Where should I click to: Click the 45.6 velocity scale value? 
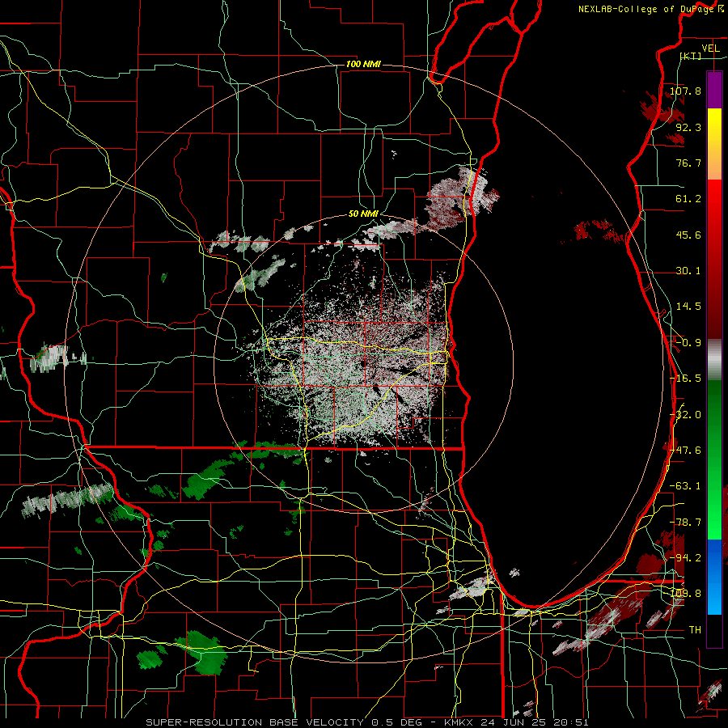click(x=688, y=235)
